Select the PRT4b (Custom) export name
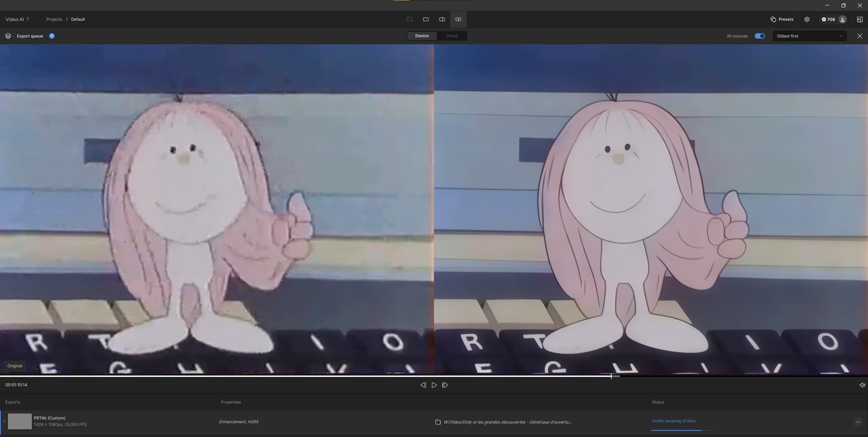Screen dimensions: 868x437 50,418
